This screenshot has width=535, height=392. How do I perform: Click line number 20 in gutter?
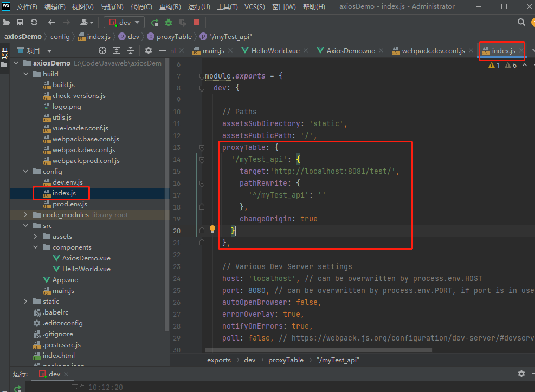176,231
